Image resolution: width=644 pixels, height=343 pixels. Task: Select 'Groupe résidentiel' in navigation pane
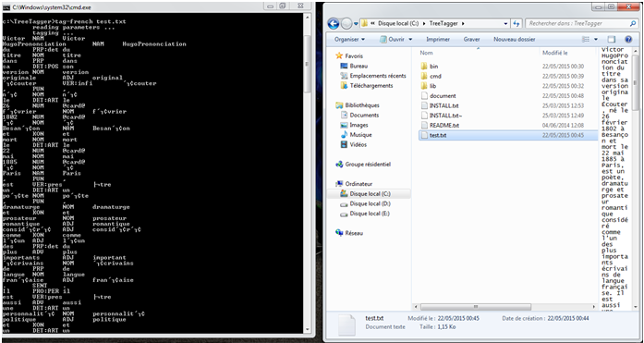tap(363, 165)
